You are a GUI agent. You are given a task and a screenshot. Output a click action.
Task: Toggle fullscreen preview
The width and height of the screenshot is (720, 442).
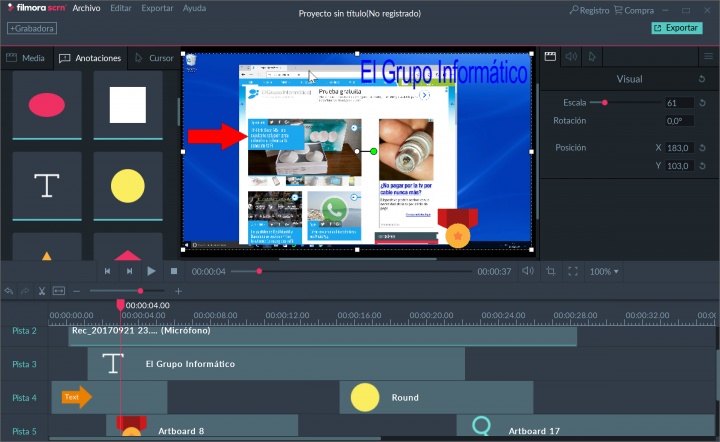tap(573, 271)
